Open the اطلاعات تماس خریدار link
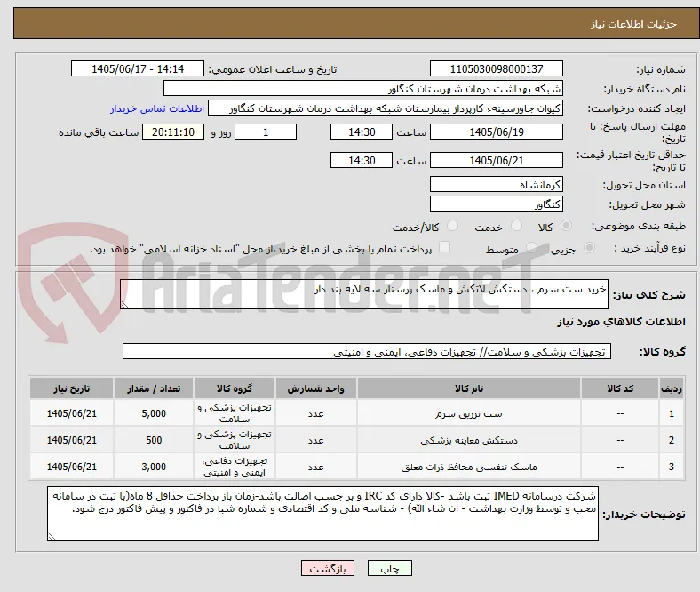700x592 pixels. click(157, 108)
